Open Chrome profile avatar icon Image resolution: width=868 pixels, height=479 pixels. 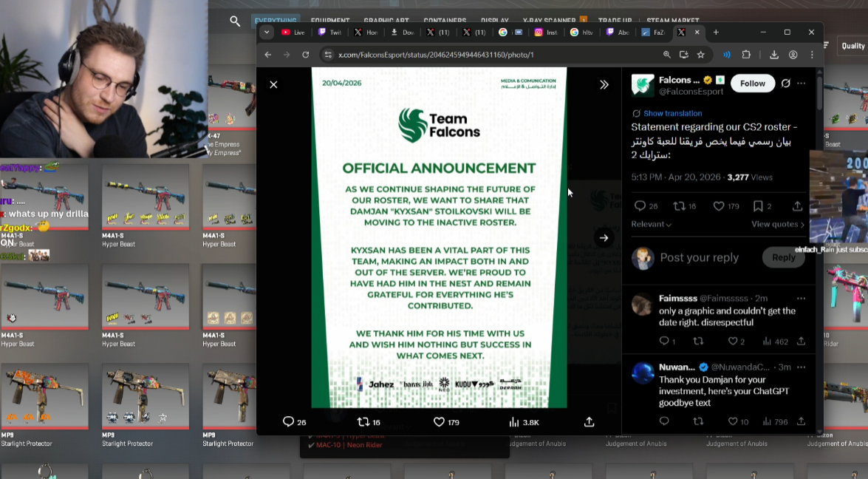click(793, 55)
